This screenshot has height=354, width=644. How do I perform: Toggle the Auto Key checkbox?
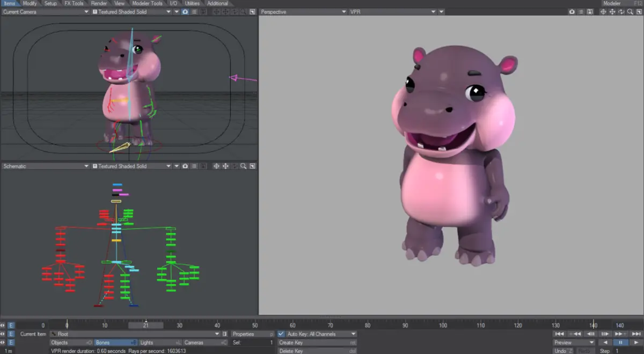(x=281, y=334)
